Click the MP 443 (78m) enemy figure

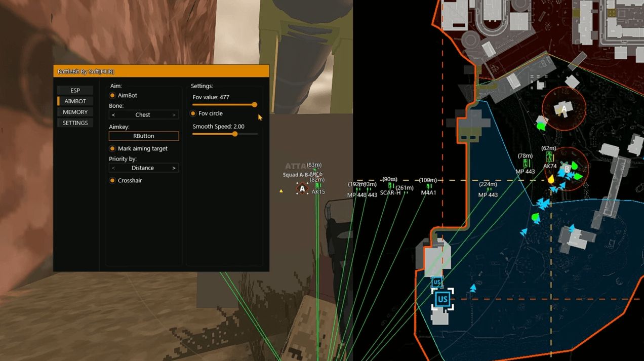pos(526,163)
